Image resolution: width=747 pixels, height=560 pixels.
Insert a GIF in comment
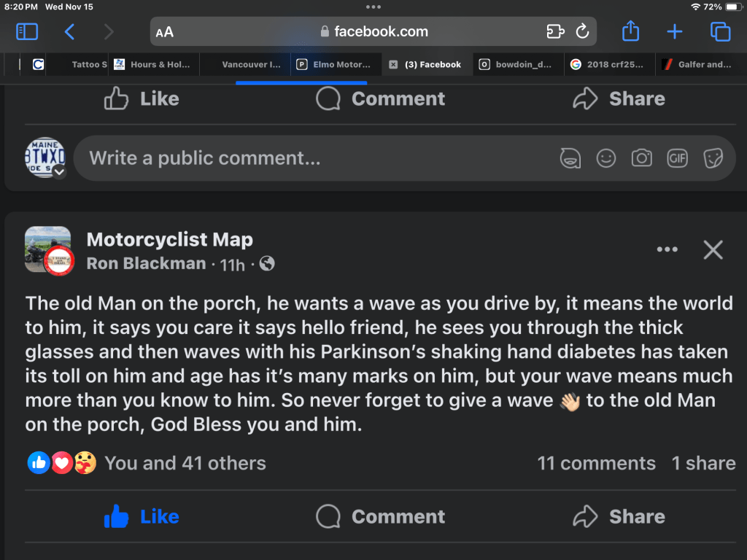(x=678, y=158)
